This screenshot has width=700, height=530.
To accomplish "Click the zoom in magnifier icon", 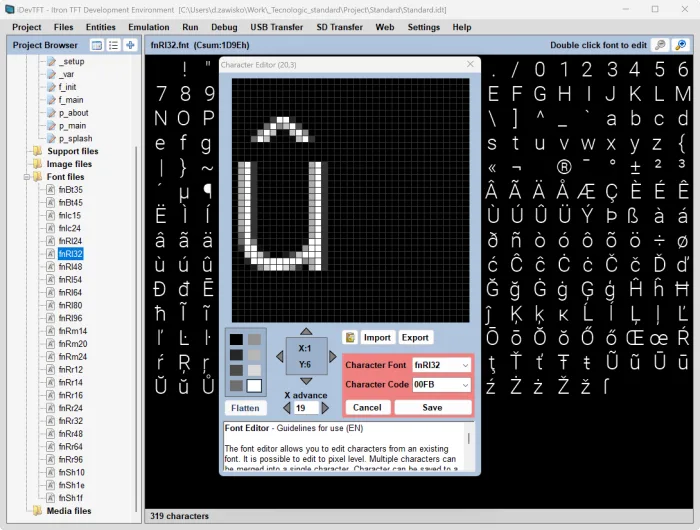I will tap(681, 45).
